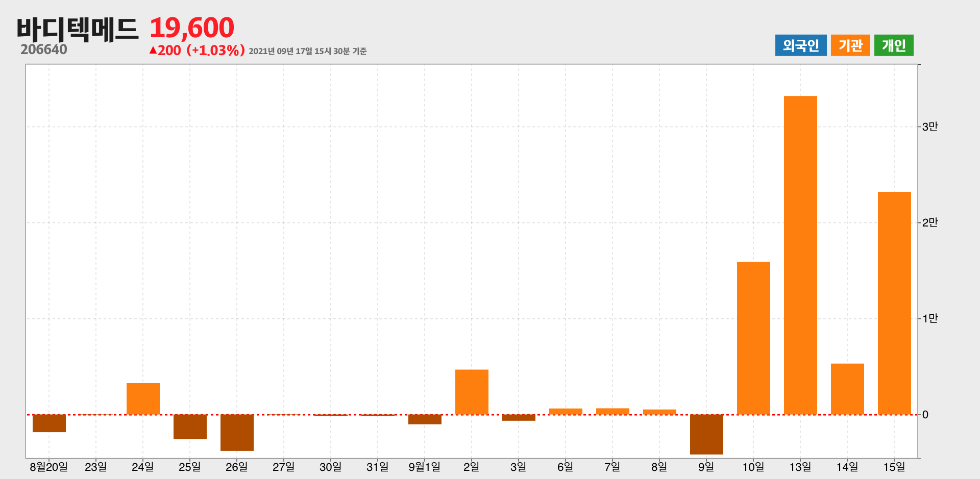Image resolution: width=980 pixels, height=479 pixels.
Task: Select the 개인 legend button
Action: pyautogui.click(x=894, y=45)
